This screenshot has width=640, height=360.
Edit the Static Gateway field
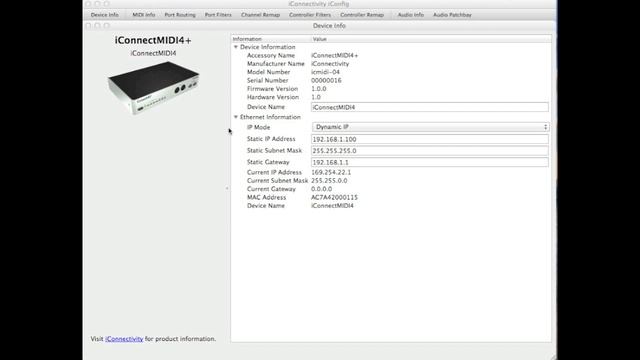coord(430,162)
